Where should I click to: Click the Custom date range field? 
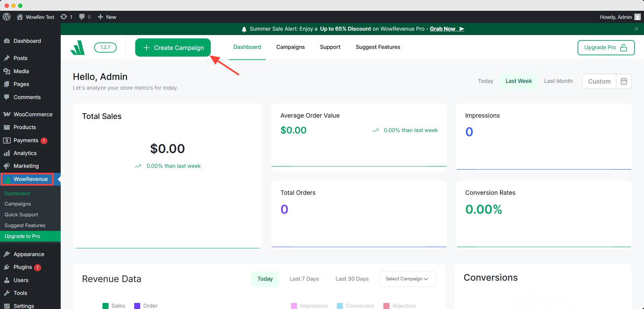(x=599, y=82)
